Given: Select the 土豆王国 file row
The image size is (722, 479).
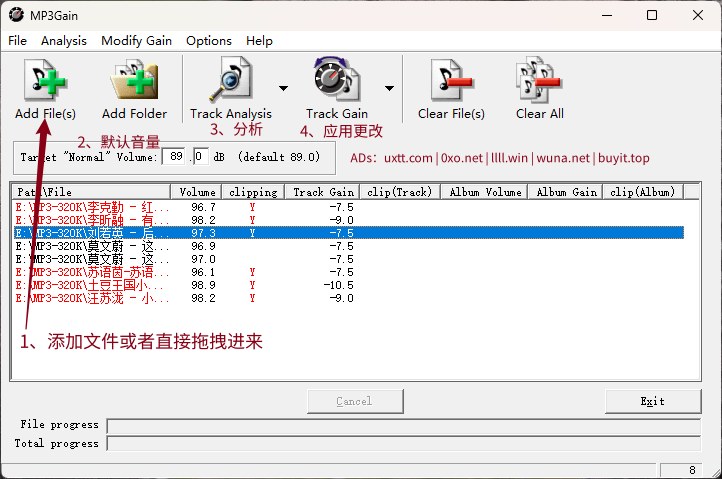Looking at the screenshot, I should (x=349, y=285).
